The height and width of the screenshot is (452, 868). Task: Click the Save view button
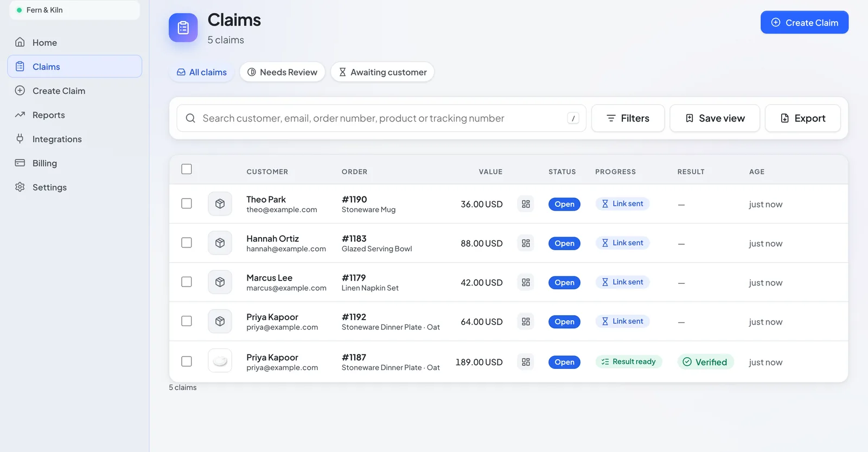click(x=714, y=118)
